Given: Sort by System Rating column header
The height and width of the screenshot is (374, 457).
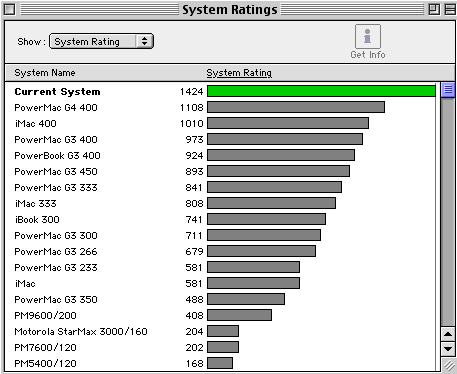Looking at the screenshot, I should tap(239, 73).
